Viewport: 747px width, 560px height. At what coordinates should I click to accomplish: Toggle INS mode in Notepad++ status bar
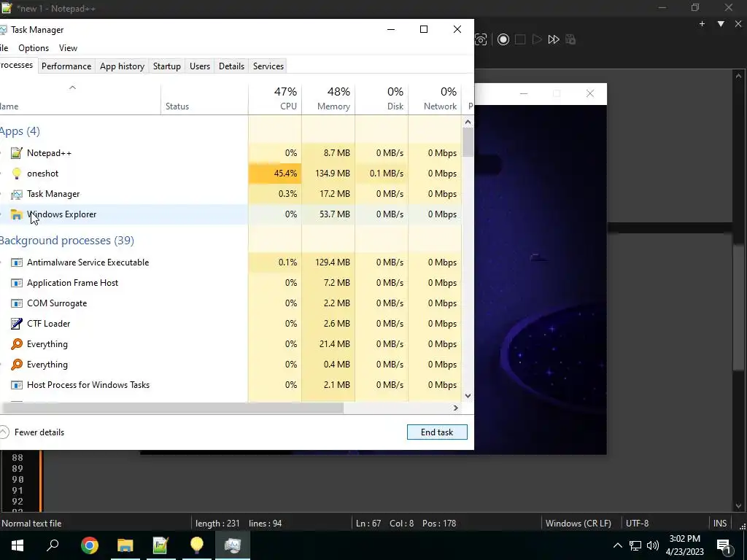click(720, 524)
